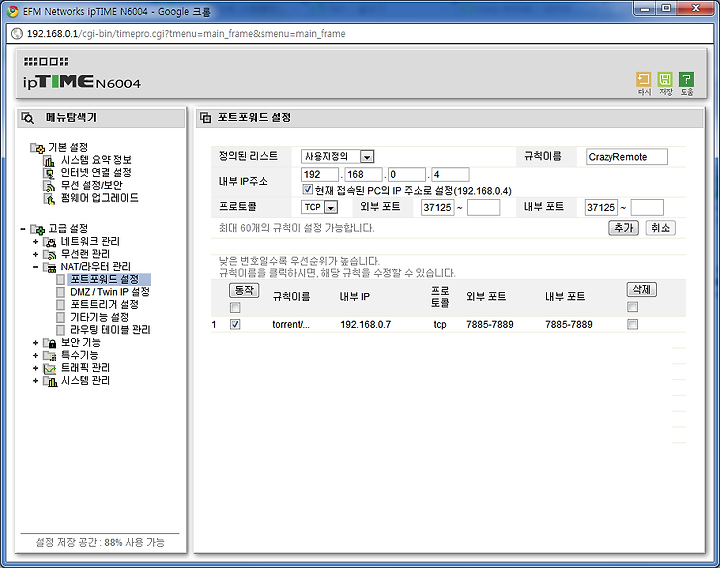Click the 펌웨어 업그레이드 icon
The width and height of the screenshot is (720, 568).
coord(49,198)
